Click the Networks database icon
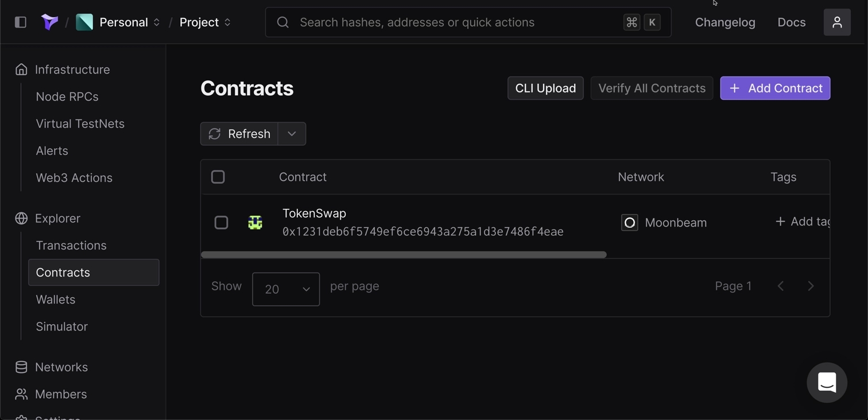 pyautogui.click(x=21, y=367)
